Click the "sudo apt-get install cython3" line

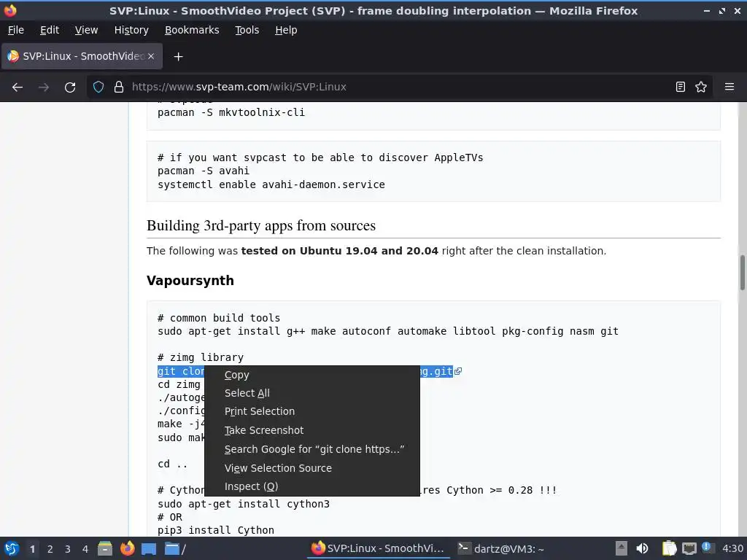pyautogui.click(x=244, y=504)
